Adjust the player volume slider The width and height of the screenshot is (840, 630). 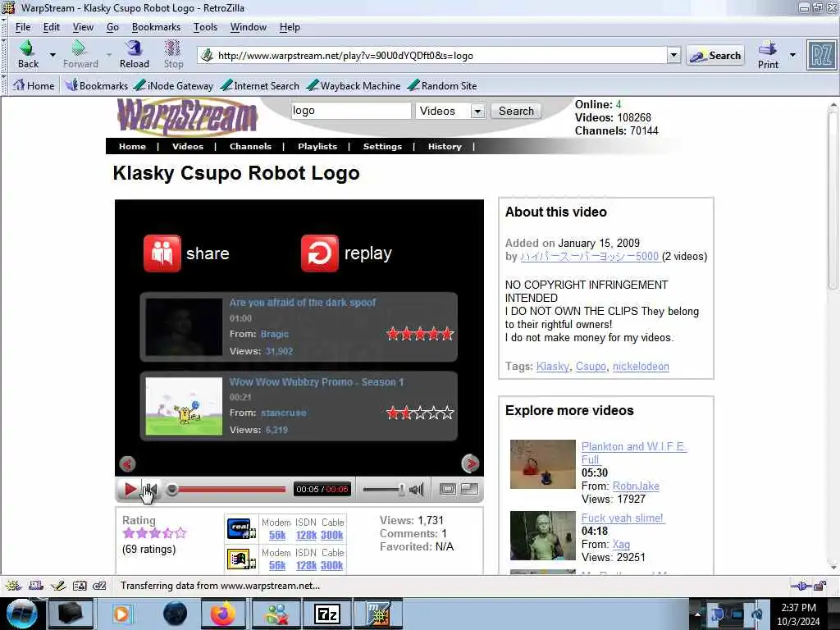(x=384, y=489)
